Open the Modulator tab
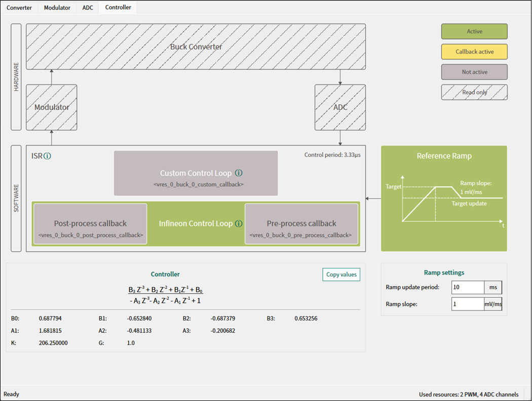532x401 pixels. point(57,8)
